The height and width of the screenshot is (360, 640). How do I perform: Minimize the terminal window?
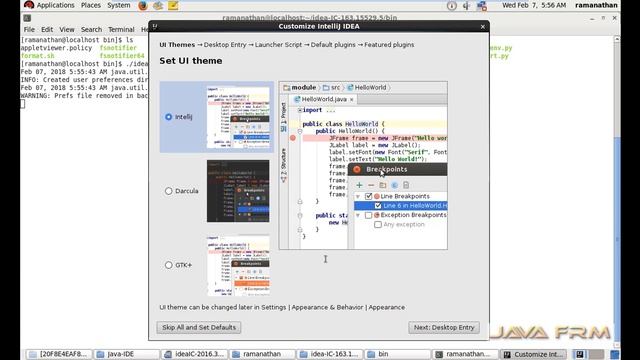(592, 18)
